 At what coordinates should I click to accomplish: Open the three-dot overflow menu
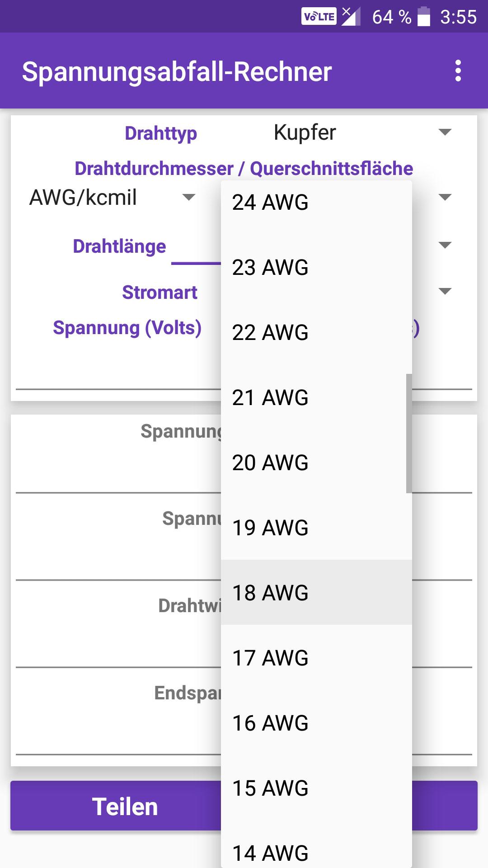(x=458, y=71)
